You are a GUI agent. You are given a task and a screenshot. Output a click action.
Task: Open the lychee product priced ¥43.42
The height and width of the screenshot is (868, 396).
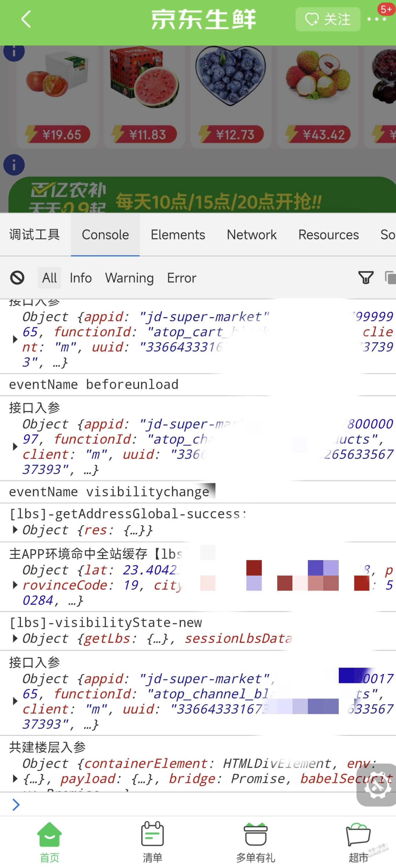click(x=318, y=97)
